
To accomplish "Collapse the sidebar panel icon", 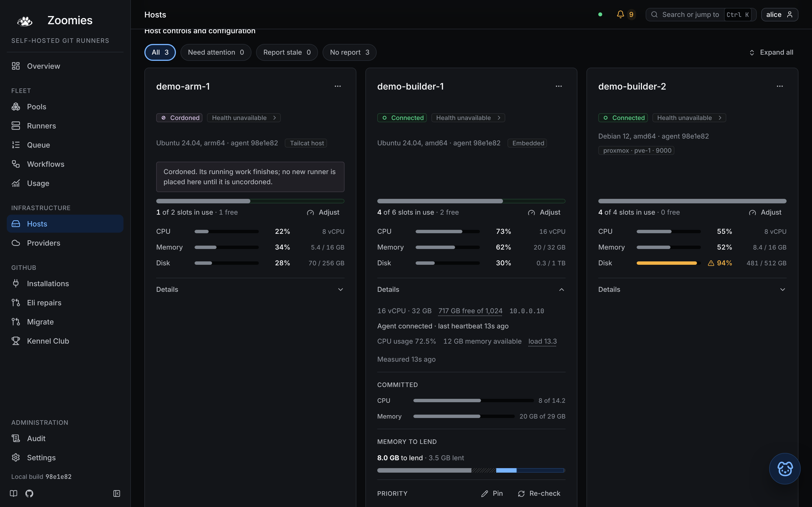I will coord(116,493).
